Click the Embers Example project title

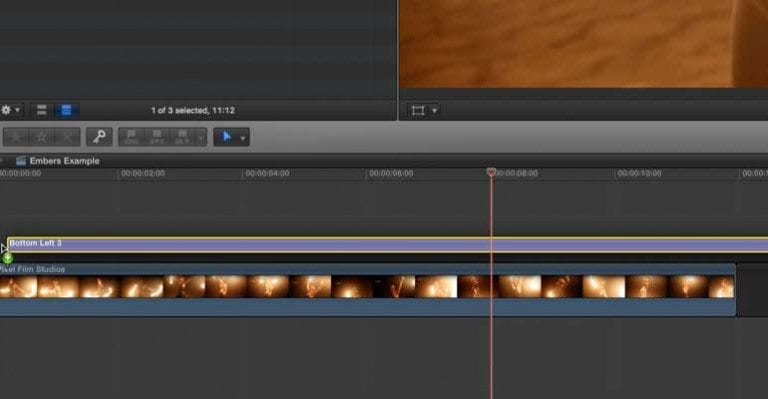64,161
